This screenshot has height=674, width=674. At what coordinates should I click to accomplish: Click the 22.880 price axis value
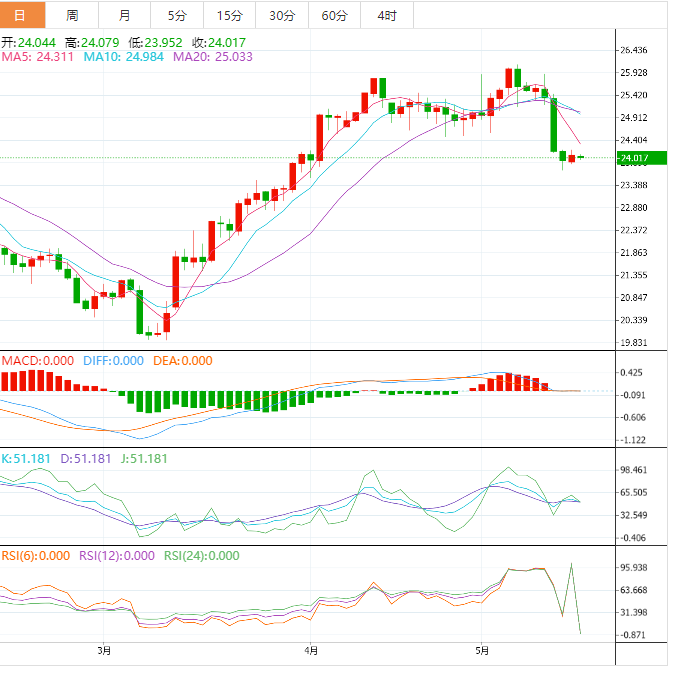(634, 208)
